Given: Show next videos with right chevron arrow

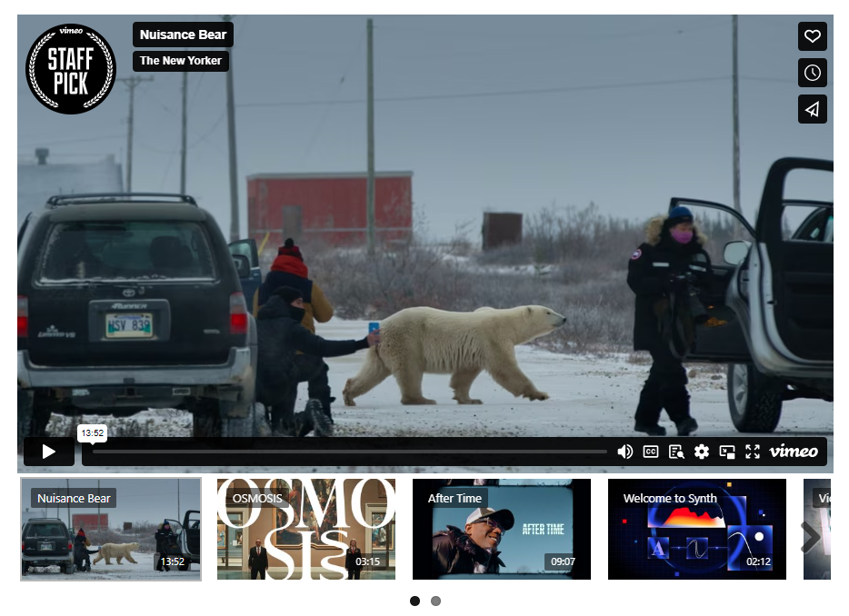Looking at the screenshot, I should (x=810, y=537).
